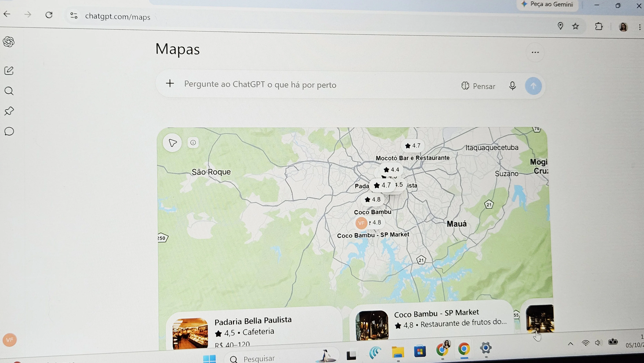Click the location permission icon in the address bar
Image resolution: width=644 pixels, height=363 pixels.
pyautogui.click(x=560, y=26)
